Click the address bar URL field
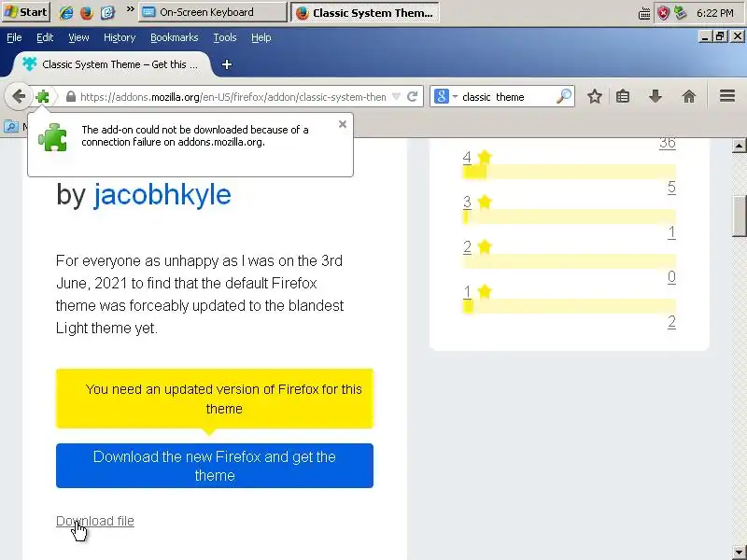 pos(233,97)
